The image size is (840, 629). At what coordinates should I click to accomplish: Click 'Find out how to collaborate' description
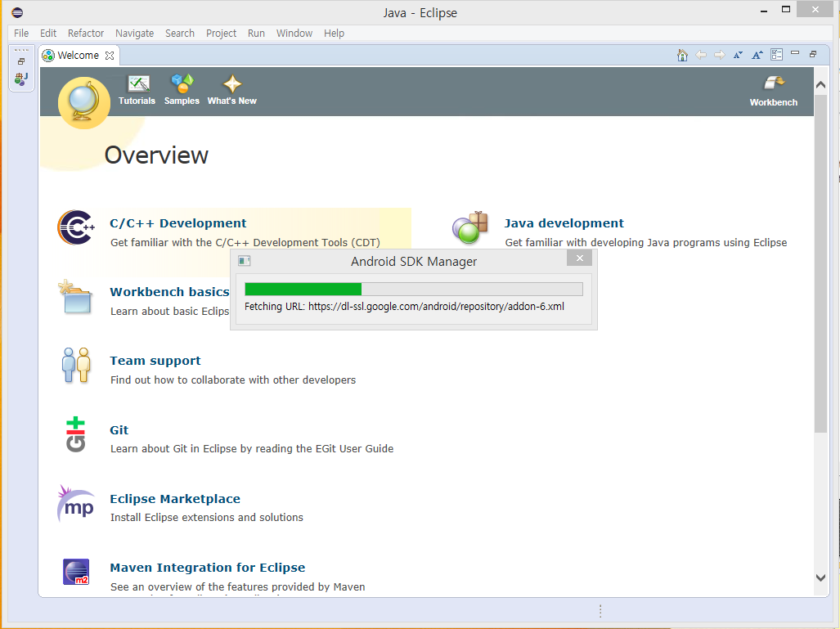[233, 380]
